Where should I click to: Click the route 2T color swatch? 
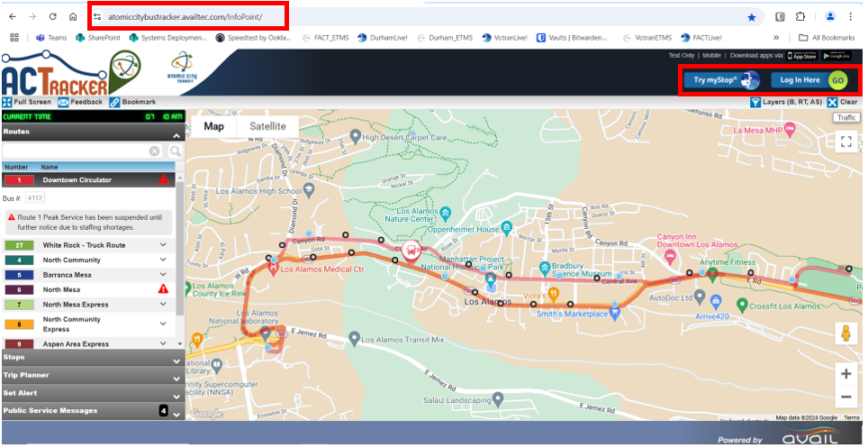click(x=20, y=245)
